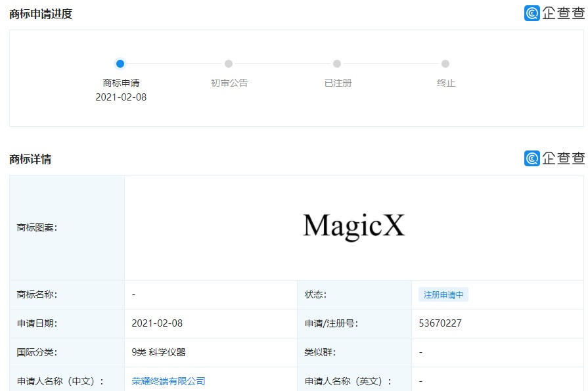Click the 申请日期 value 2021-02-08 in table

coord(157,323)
